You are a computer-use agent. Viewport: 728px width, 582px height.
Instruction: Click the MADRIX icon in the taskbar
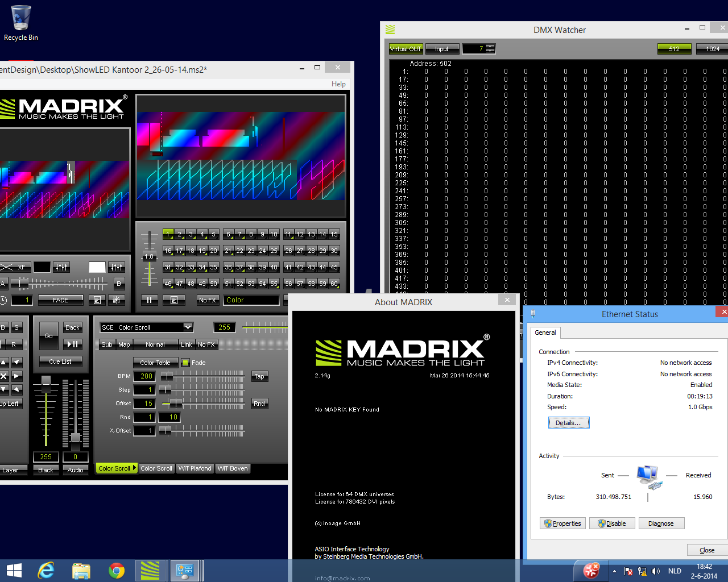pos(150,571)
